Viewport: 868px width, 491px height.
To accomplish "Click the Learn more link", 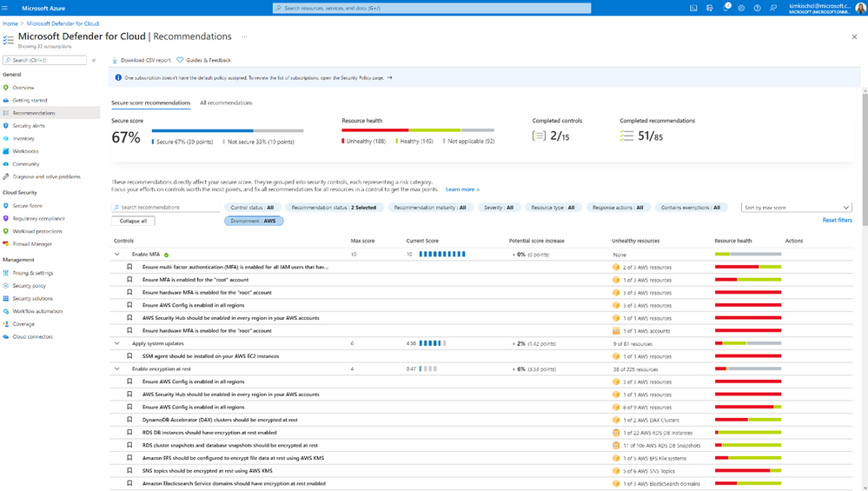I will click(x=462, y=189).
